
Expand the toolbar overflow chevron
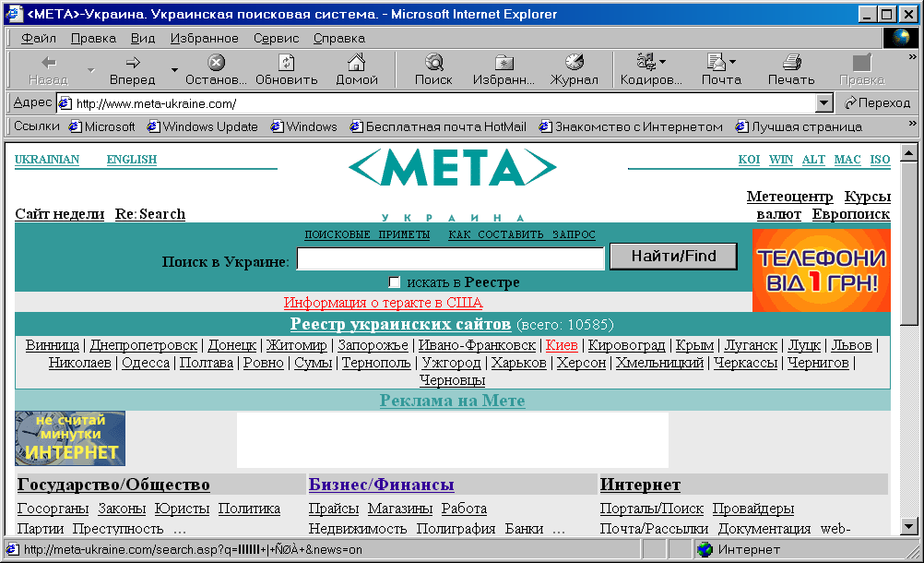912,56
